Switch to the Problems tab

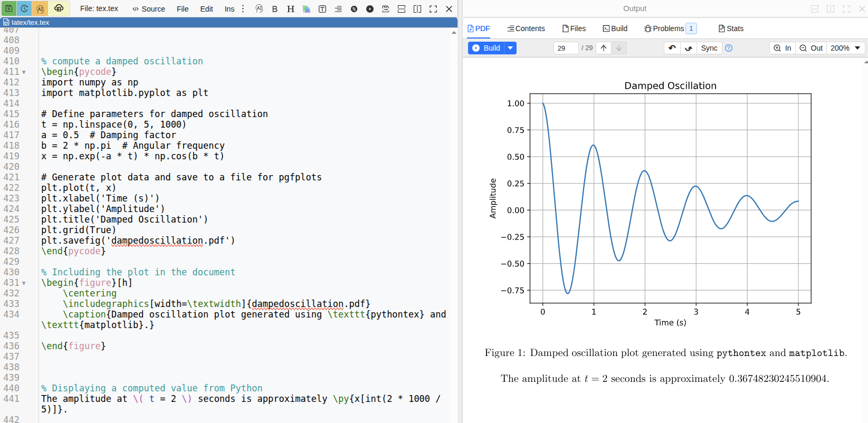point(668,28)
